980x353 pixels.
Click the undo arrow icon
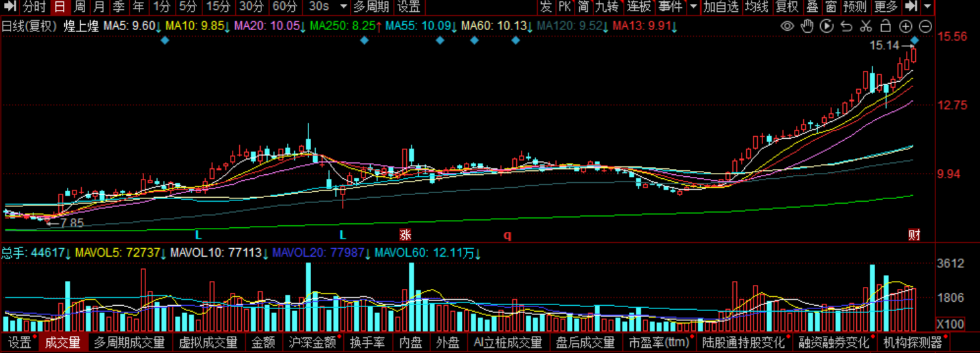point(846,26)
